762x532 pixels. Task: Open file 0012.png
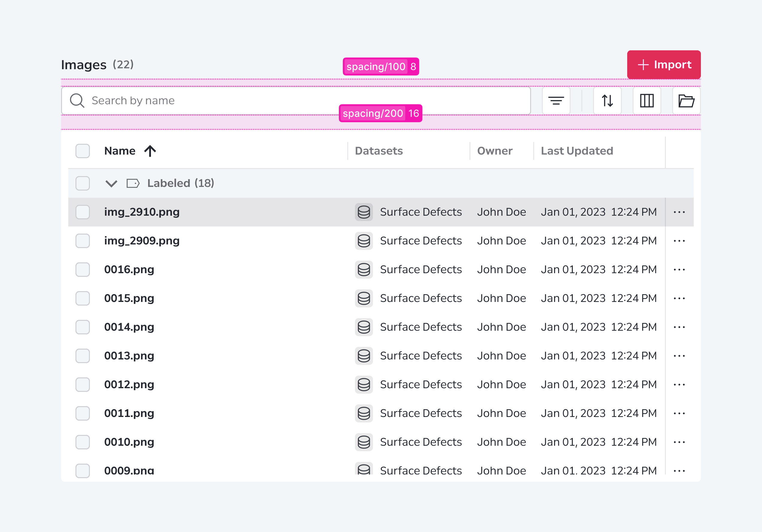129,385
